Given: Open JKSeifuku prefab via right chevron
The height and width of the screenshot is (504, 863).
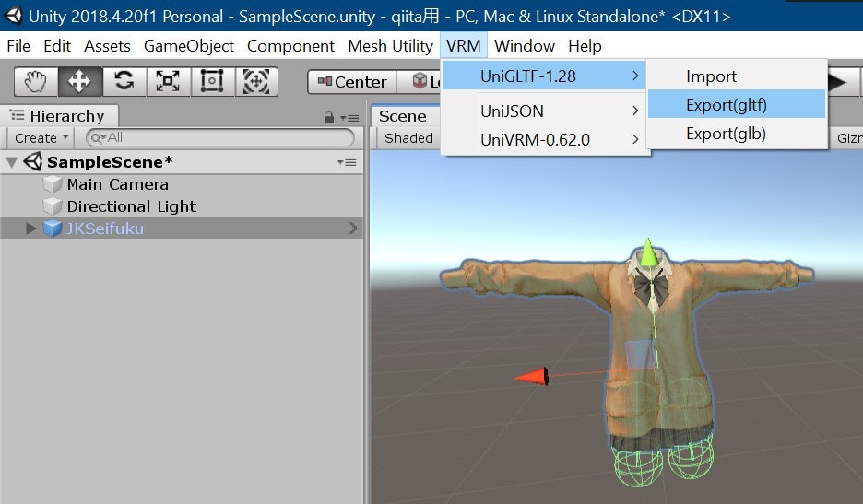Looking at the screenshot, I should (353, 228).
